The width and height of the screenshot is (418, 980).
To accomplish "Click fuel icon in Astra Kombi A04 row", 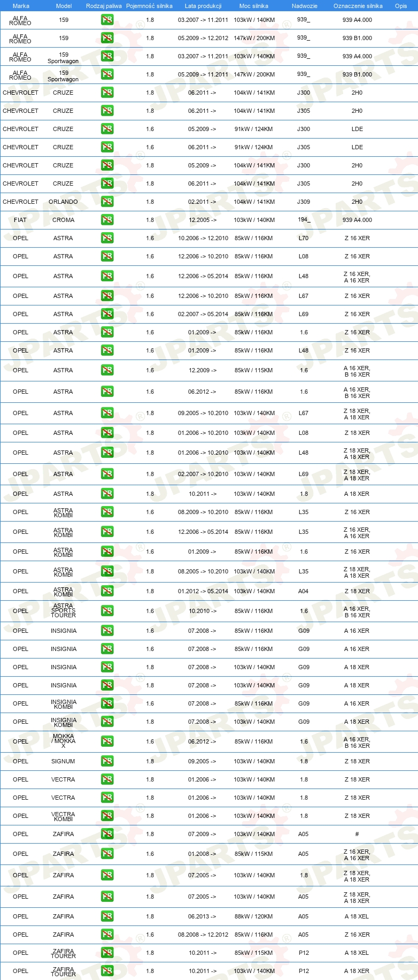I will (x=107, y=591).
